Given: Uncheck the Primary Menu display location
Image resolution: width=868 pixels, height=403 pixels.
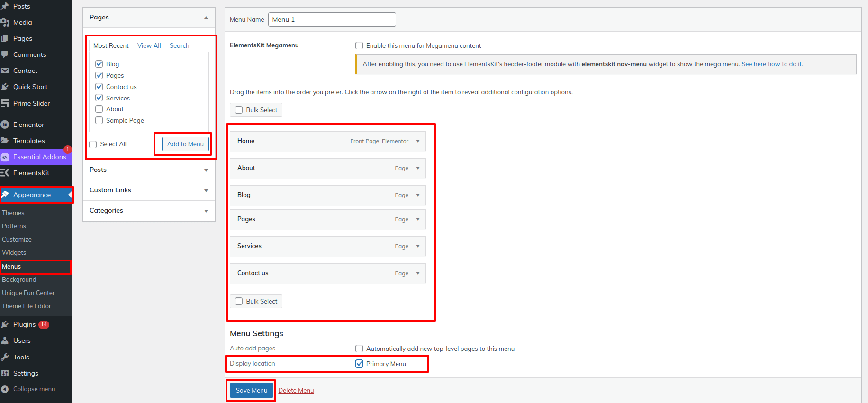Looking at the screenshot, I should click(359, 364).
